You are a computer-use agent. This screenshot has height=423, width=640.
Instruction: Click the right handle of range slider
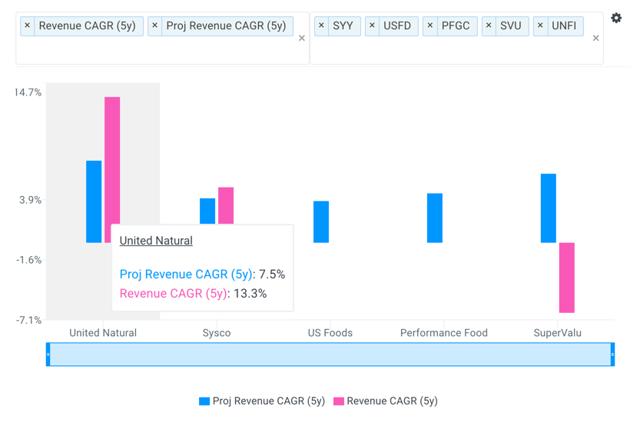pyautogui.click(x=612, y=354)
